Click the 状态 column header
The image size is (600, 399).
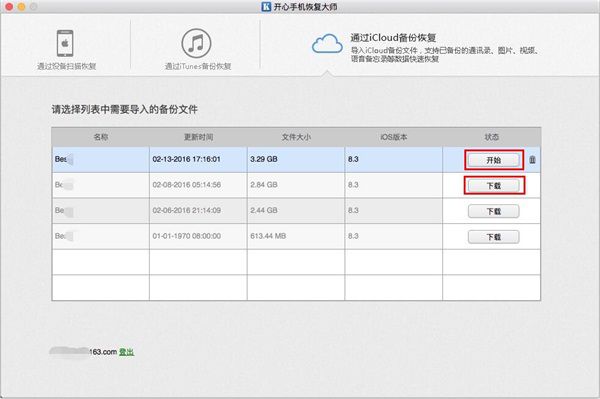click(492, 137)
